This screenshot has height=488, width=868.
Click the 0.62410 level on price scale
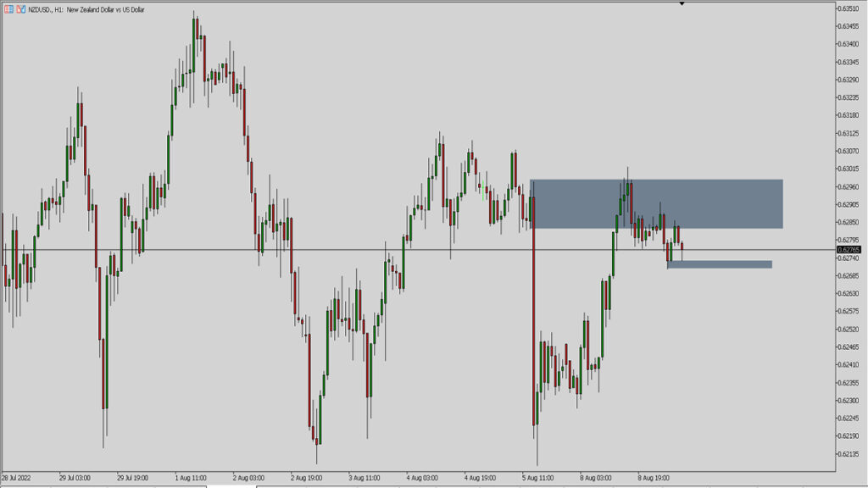849,365
